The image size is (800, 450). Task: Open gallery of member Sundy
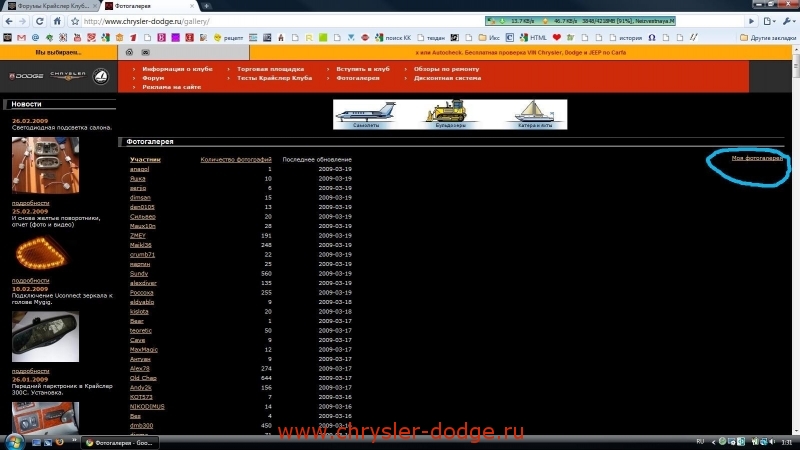pyautogui.click(x=139, y=273)
